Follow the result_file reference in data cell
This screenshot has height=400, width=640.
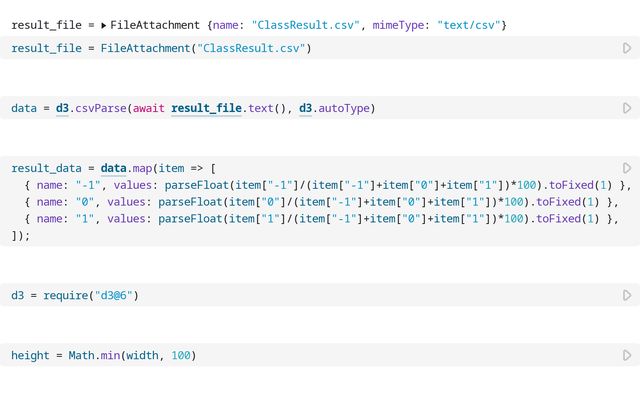[206, 108]
